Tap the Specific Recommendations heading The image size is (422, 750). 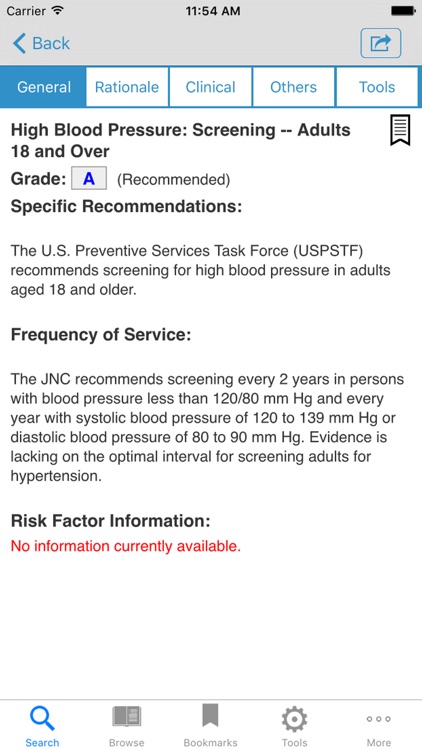coord(126,207)
